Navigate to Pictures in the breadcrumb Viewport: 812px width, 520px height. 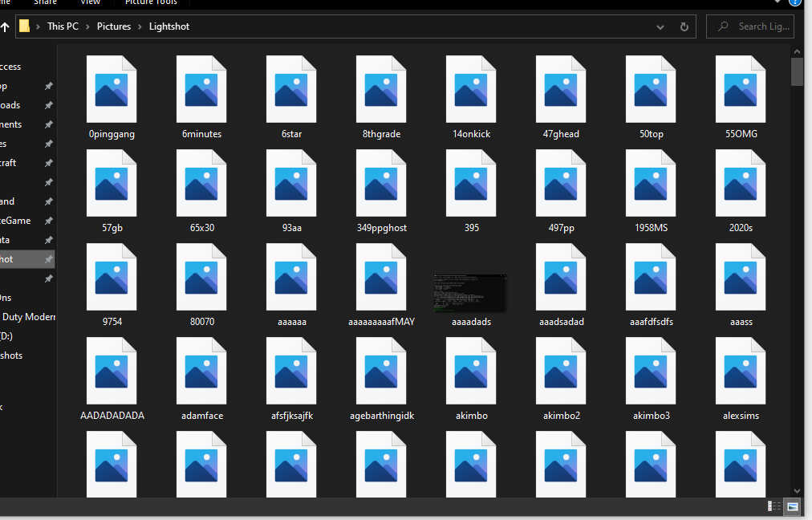coord(114,26)
